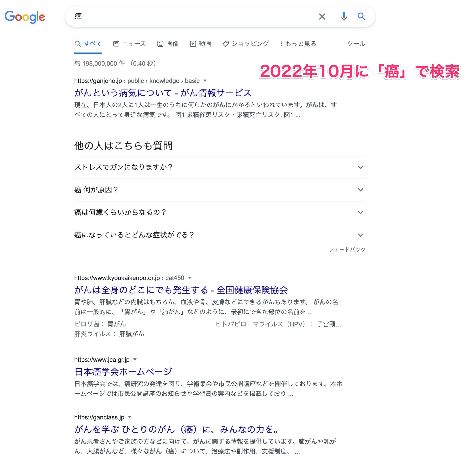Open dropdown arrow next to kyoukaikenpo.or.jp URL
This screenshot has width=476, height=463.
pos(190,278)
